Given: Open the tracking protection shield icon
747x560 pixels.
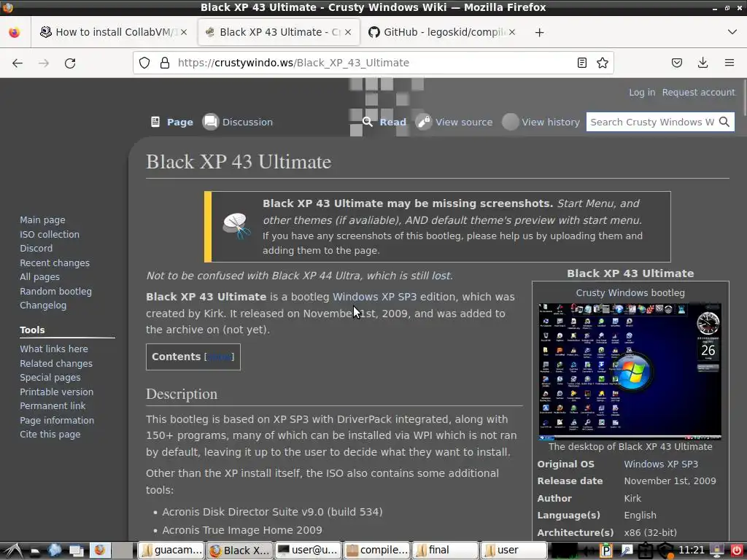Looking at the screenshot, I should pyautogui.click(x=144, y=63).
